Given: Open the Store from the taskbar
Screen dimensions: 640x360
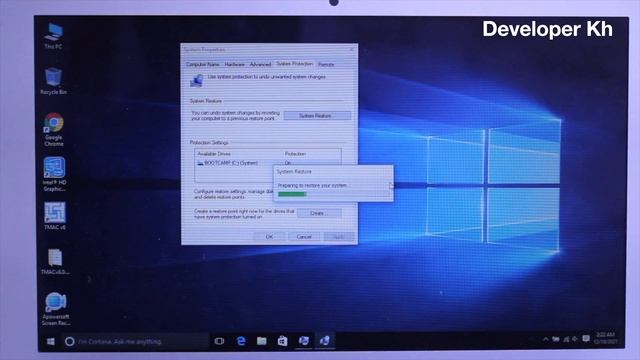Looking at the screenshot, I should pos(282,341).
